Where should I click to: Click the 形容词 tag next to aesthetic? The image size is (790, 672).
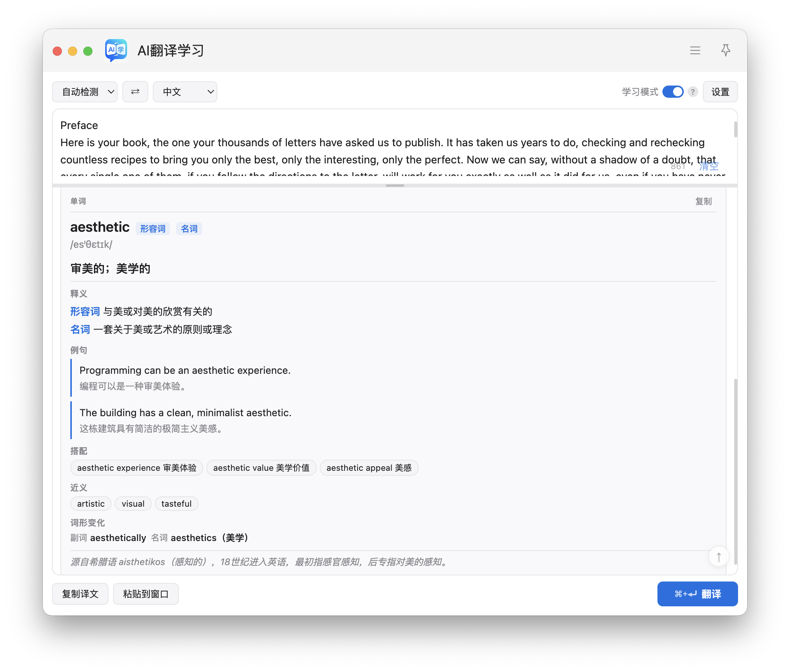coord(152,229)
